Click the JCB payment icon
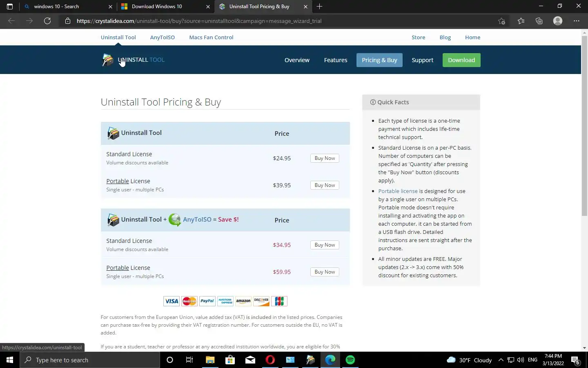The height and width of the screenshot is (368, 588). tap(279, 301)
